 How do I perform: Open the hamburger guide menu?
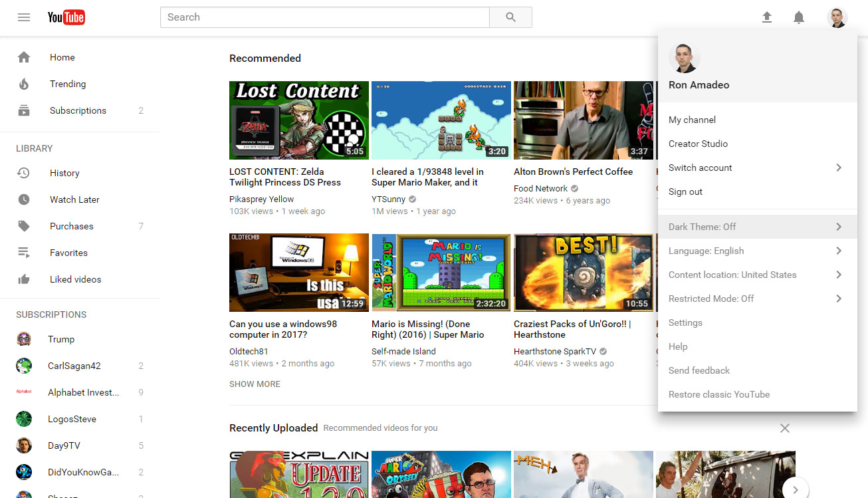pyautogui.click(x=24, y=17)
